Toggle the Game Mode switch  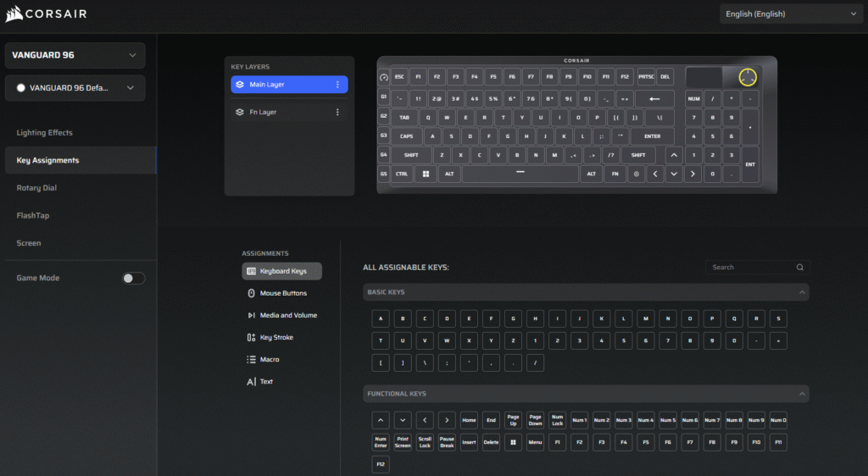point(133,278)
